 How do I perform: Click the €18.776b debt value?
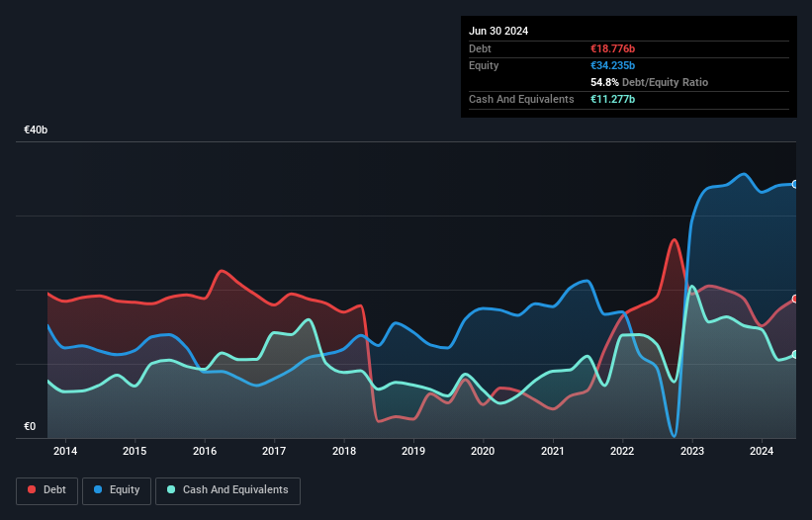click(x=612, y=48)
